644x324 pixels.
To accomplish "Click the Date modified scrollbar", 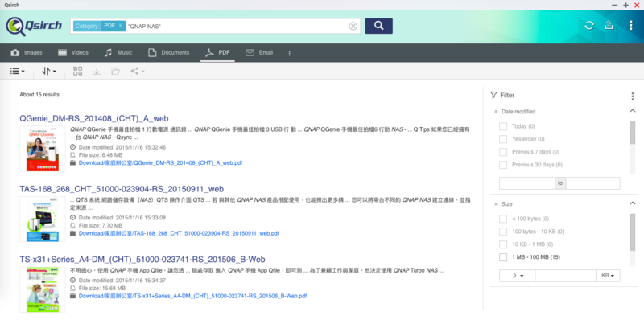I will tap(633, 133).
